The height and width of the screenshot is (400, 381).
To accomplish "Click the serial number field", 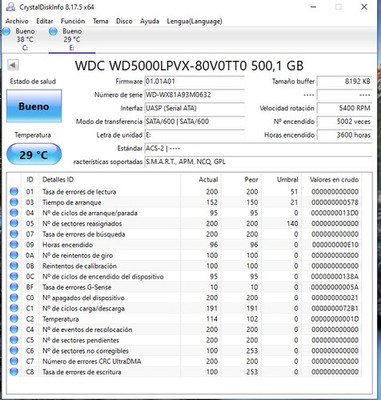I will 195,95.
